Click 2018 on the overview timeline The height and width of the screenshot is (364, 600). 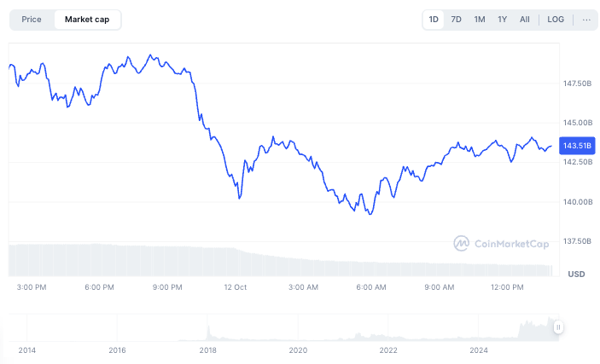[x=207, y=350]
